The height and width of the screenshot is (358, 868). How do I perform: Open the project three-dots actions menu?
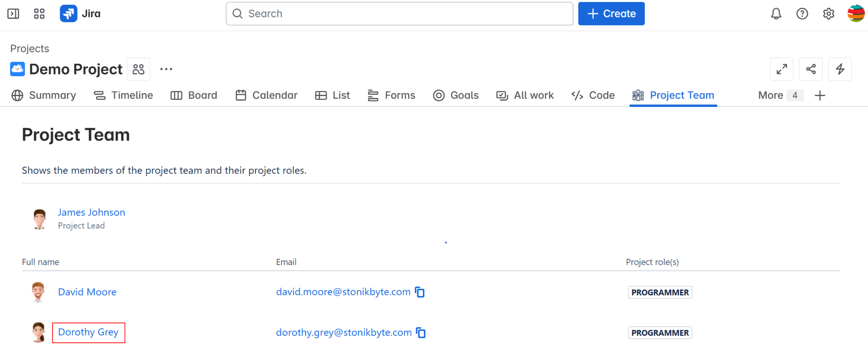(166, 69)
